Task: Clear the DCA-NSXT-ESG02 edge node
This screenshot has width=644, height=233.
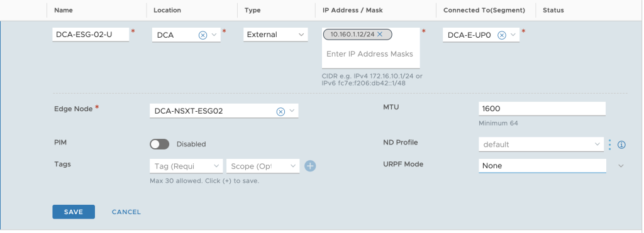Action: coord(280,111)
